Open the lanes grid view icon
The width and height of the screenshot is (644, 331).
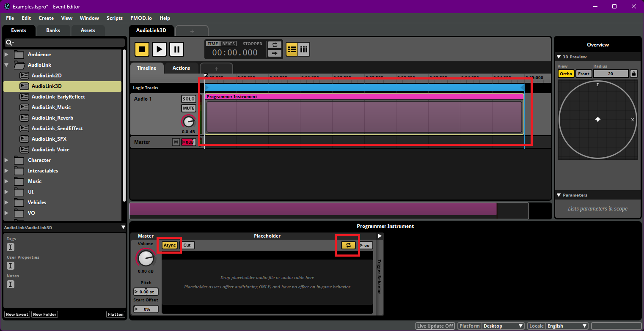(304, 49)
